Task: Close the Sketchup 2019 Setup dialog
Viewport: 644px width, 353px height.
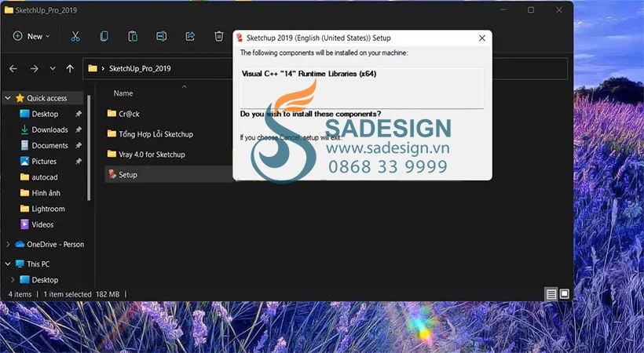Action: (x=482, y=38)
